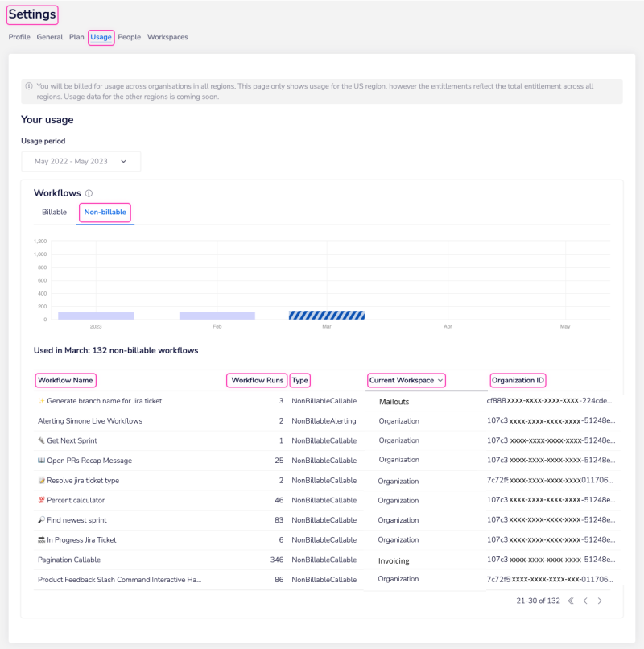This screenshot has width=644, height=649.
Task: Go to first page of results
Action: click(571, 601)
